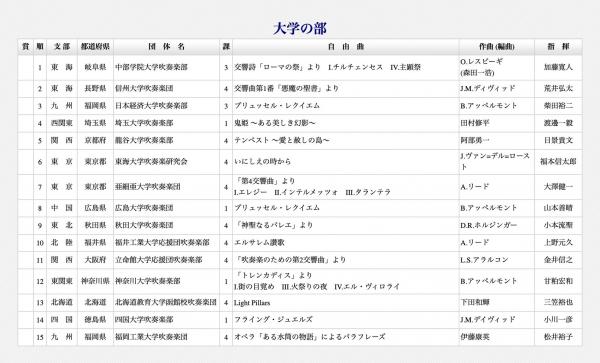Click composer 阿部勇一

(x=475, y=140)
